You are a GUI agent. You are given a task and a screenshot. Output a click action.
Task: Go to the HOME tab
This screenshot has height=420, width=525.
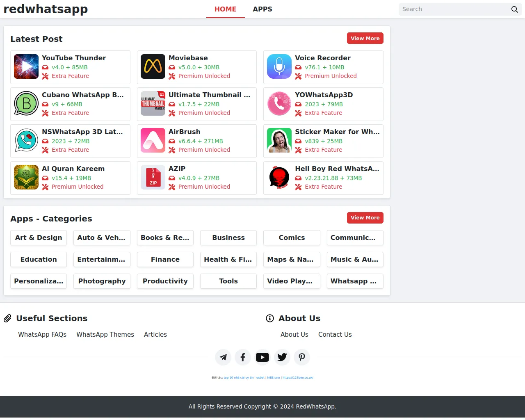point(226,9)
